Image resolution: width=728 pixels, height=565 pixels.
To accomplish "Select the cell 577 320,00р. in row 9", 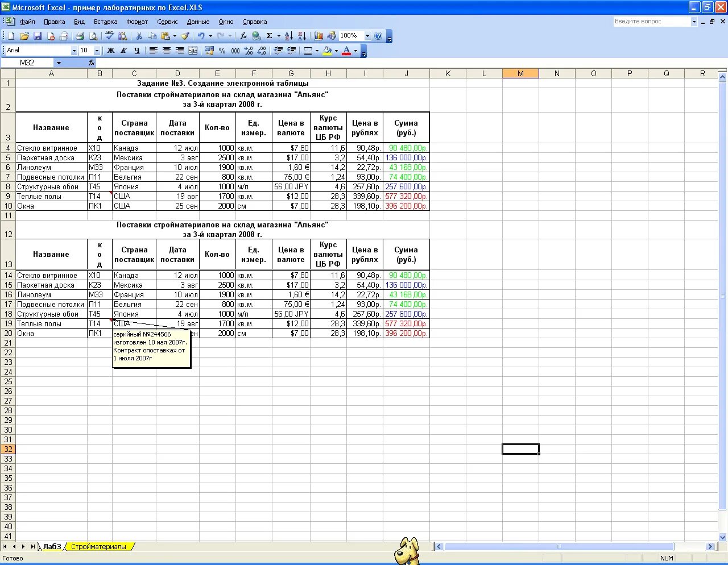I will (406, 196).
